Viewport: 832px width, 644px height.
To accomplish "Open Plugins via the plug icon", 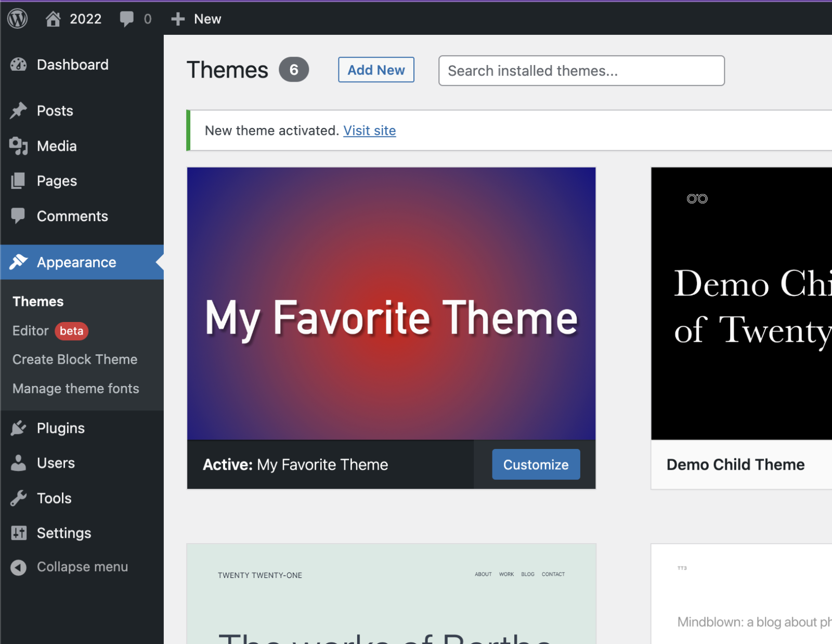I will 19,428.
